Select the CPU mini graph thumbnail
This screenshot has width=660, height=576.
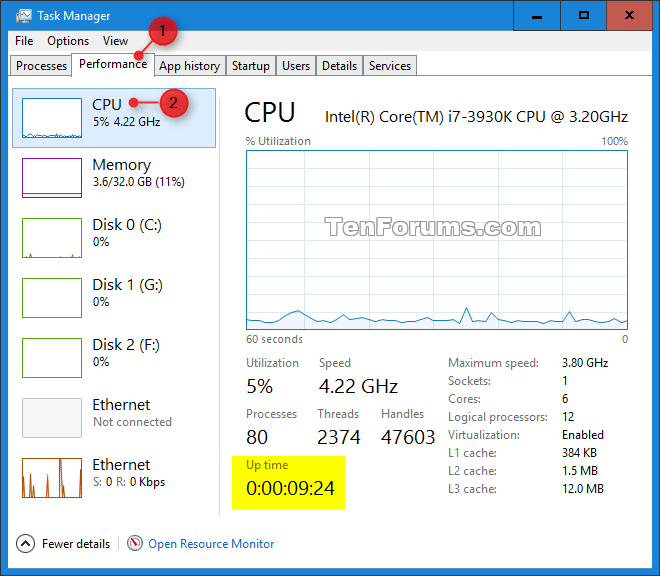point(52,118)
